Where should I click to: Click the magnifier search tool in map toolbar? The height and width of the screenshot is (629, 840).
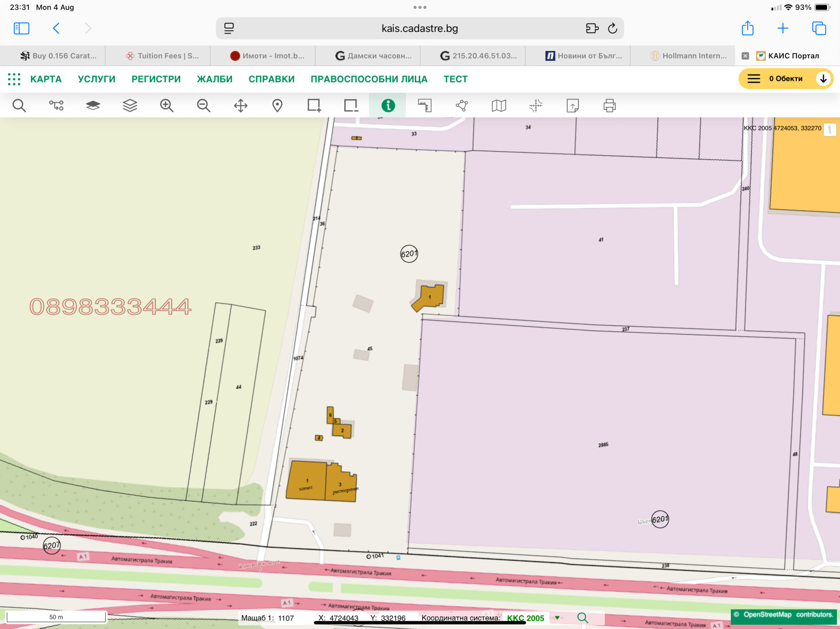[19, 105]
